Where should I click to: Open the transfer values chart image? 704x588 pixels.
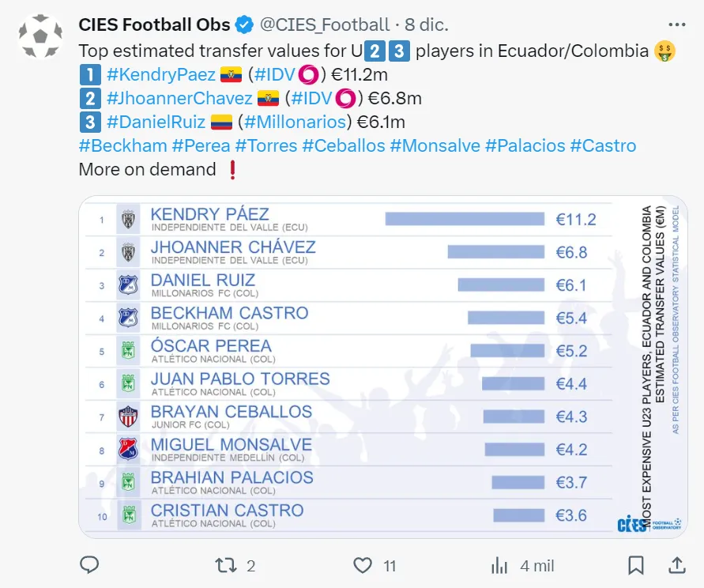383,367
